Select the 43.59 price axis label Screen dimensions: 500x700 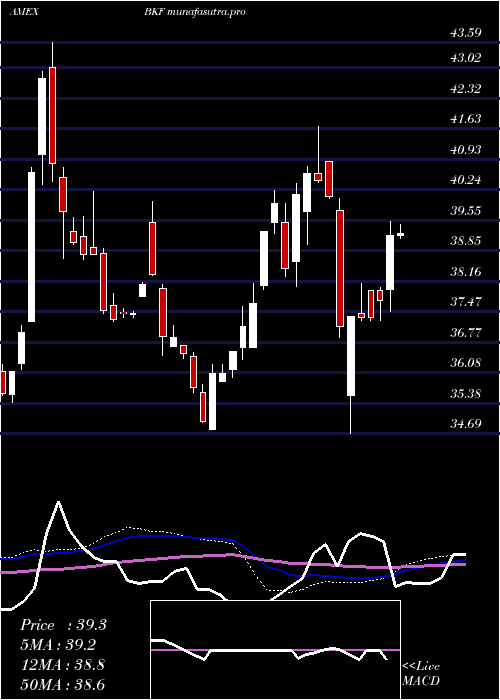(466, 33)
